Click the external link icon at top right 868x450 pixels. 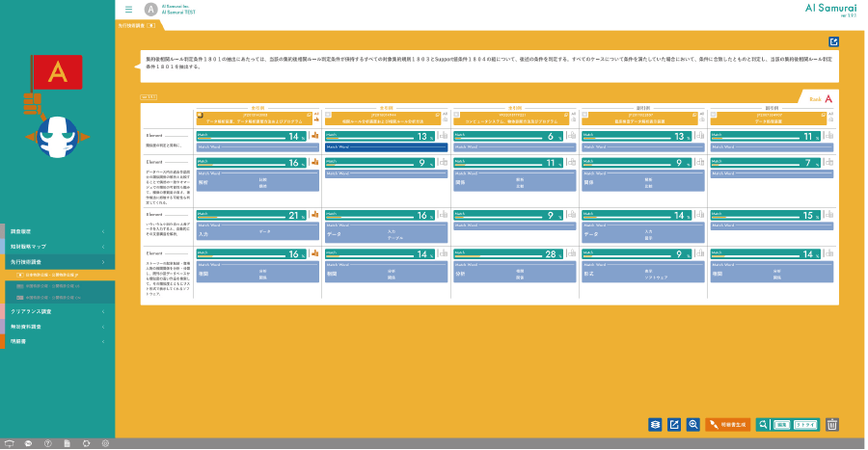coord(833,41)
